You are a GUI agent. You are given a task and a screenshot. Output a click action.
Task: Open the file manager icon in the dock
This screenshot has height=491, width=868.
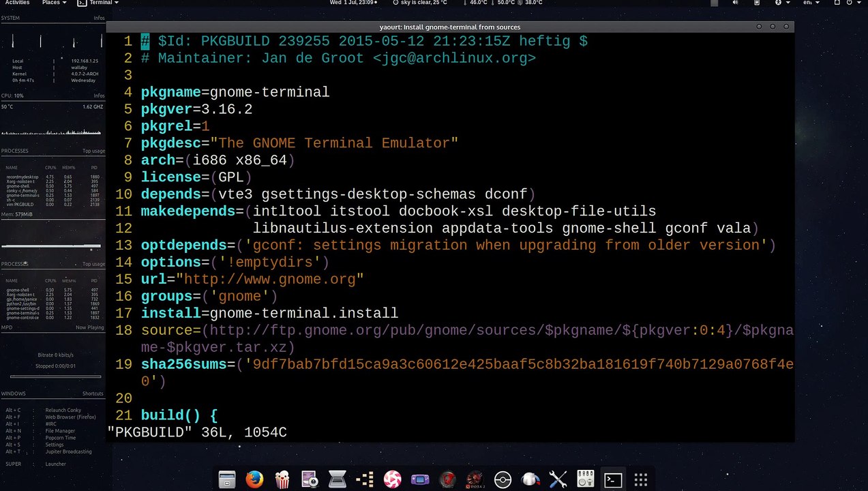click(x=227, y=479)
